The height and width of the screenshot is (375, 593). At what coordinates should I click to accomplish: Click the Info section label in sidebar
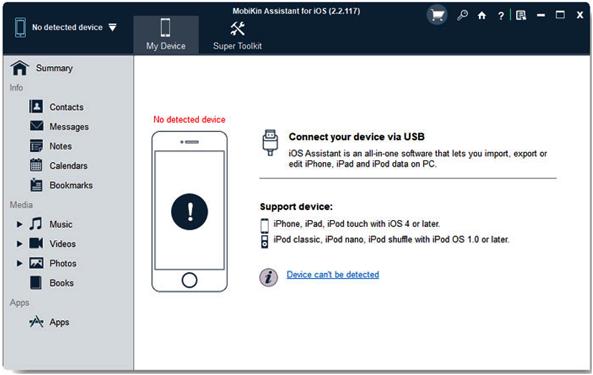pos(16,88)
